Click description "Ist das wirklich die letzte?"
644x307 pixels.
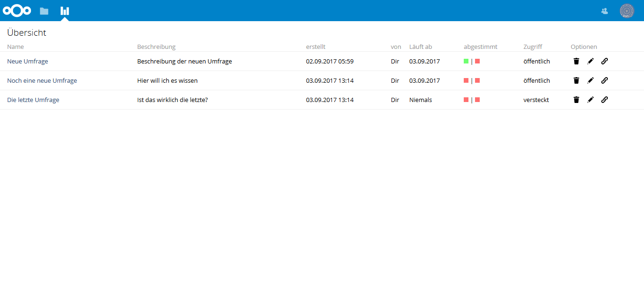[x=172, y=100]
